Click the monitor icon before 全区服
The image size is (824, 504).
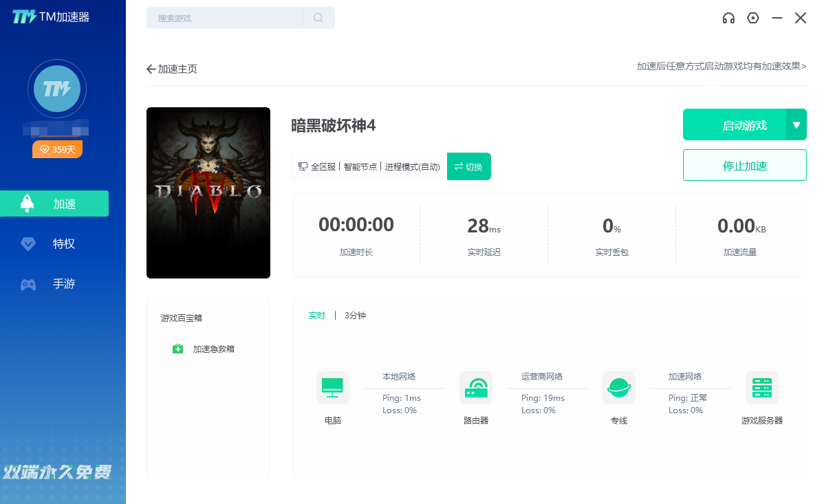tap(303, 166)
